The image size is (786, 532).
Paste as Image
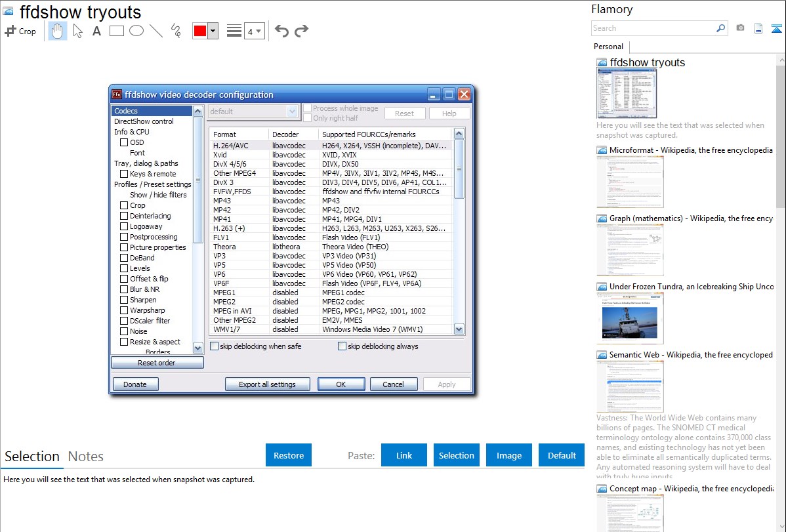point(508,455)
